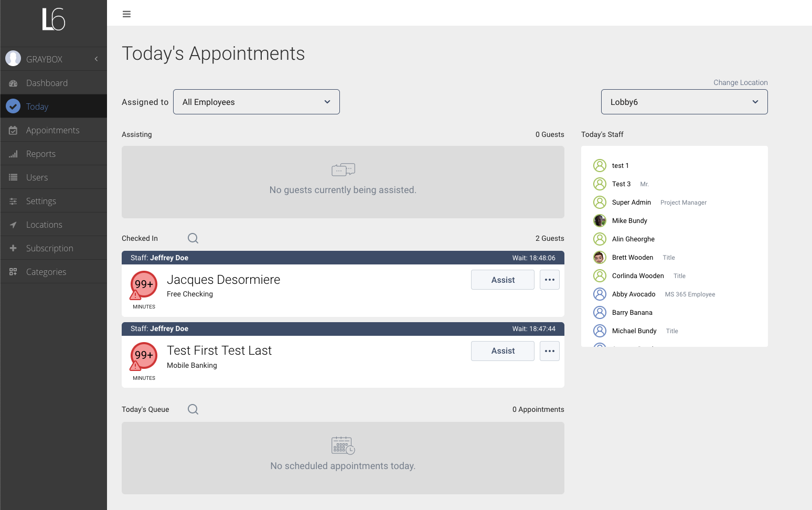Open more options for Test First Test Last

tap(550, 351)
